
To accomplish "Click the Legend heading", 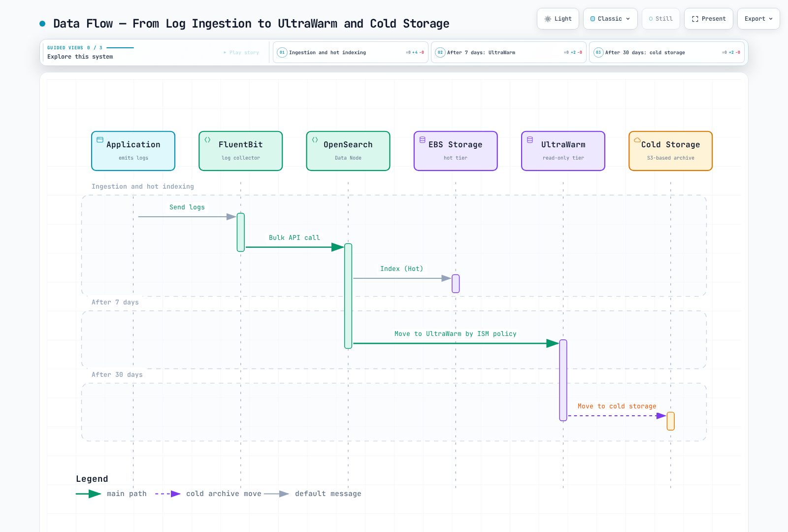I will pos(92,479).
